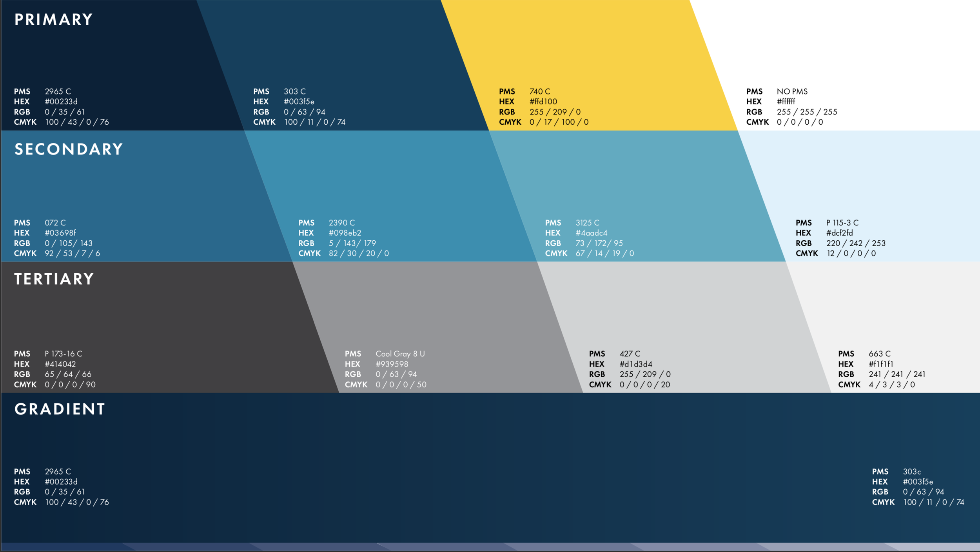This screenshot has width=980, height=552.
Task: Click the hex code #00233d in GRADIENT section
Action: pos(61,481)
